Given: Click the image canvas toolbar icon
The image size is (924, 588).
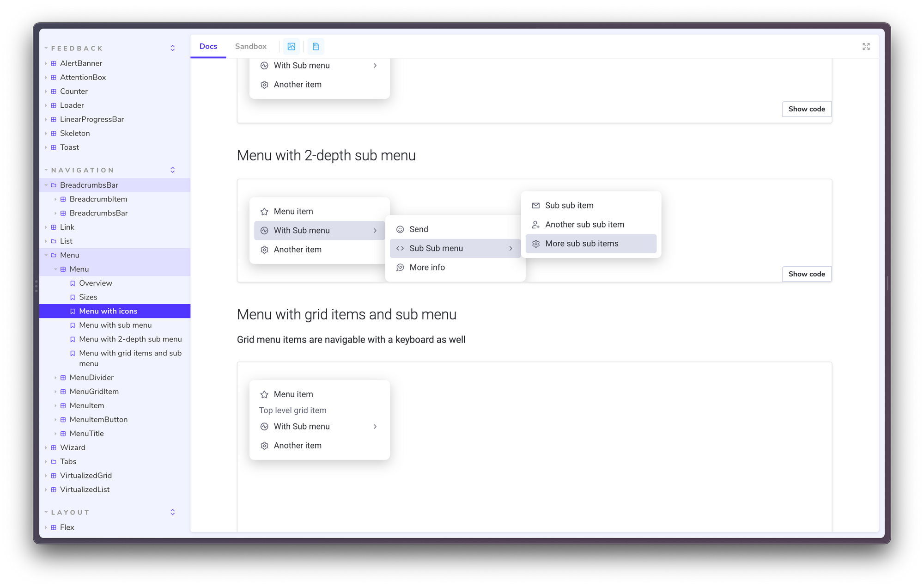Looking at the screenshot, I should click(x=292, y=47).
